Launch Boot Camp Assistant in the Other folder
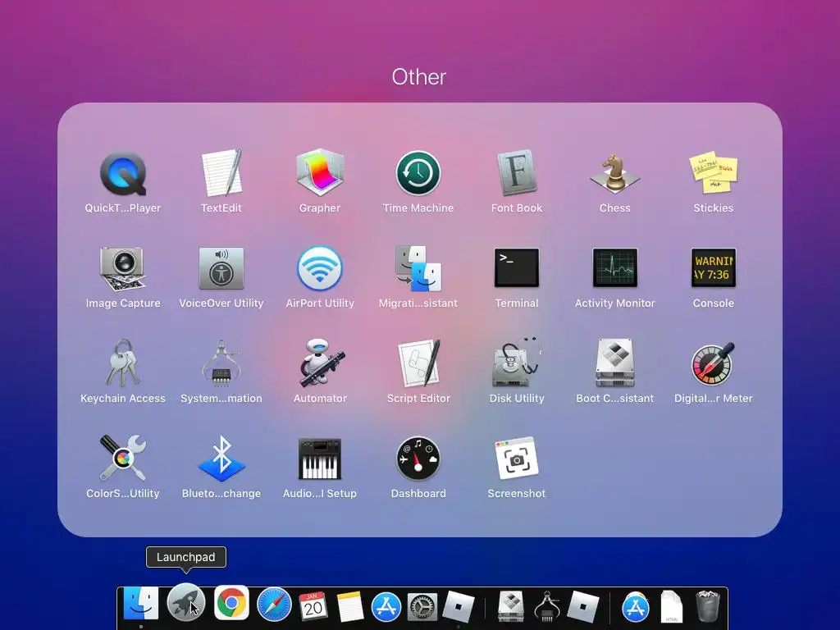Viewport: 840px width, 630px height. (x=615, y=363)
